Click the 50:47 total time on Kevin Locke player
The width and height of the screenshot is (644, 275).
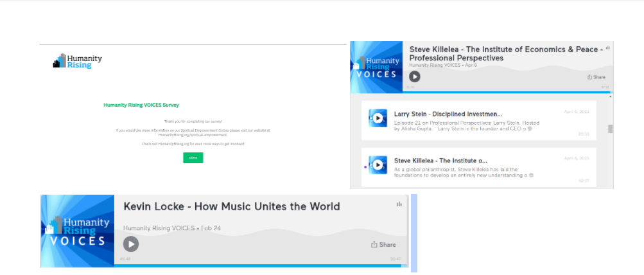[396, 259]
